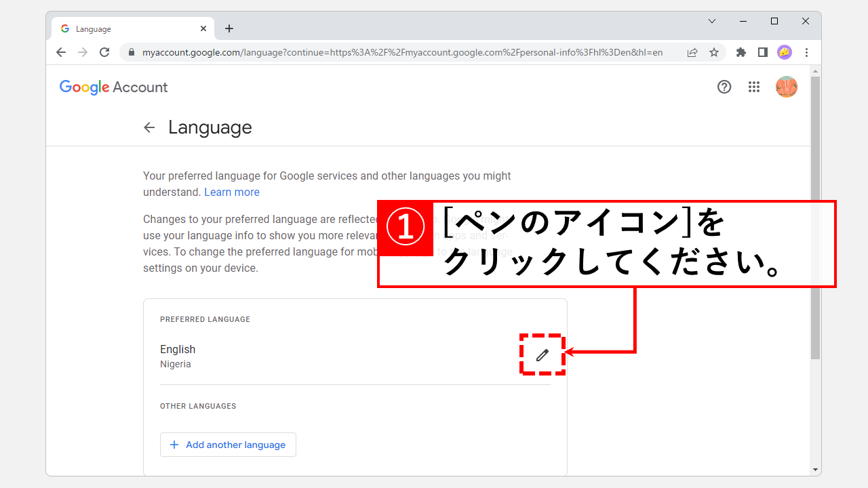Screen dimensions: 868x488
Task: Open the Google apps grid icon
Action: click(x=754, y=87)
